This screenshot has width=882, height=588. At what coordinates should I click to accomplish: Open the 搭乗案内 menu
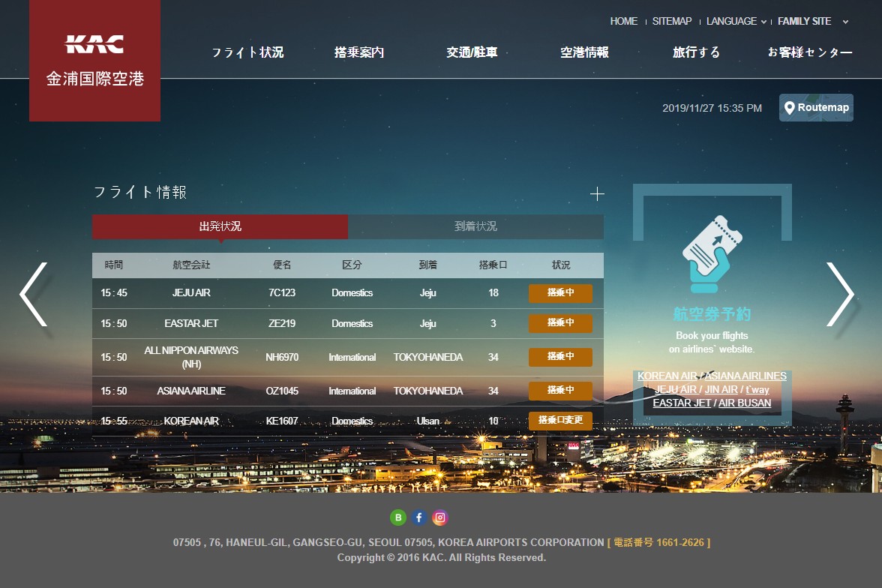358,52
